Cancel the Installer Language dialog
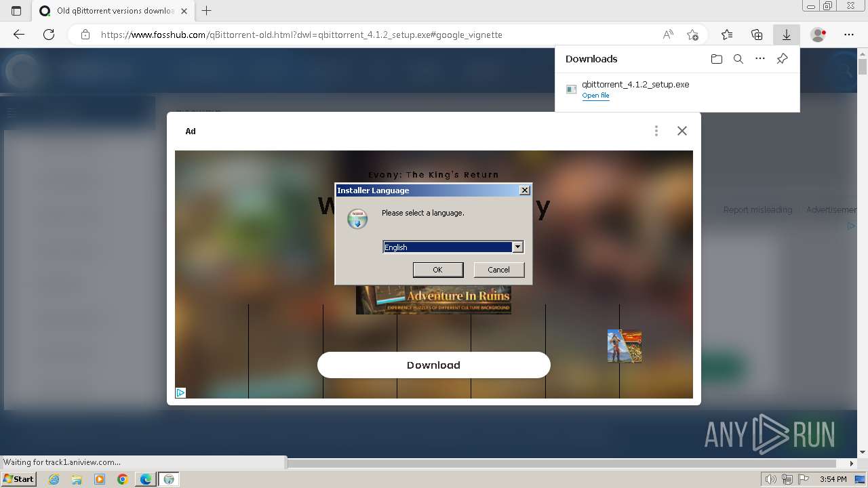 click(498, 270)
